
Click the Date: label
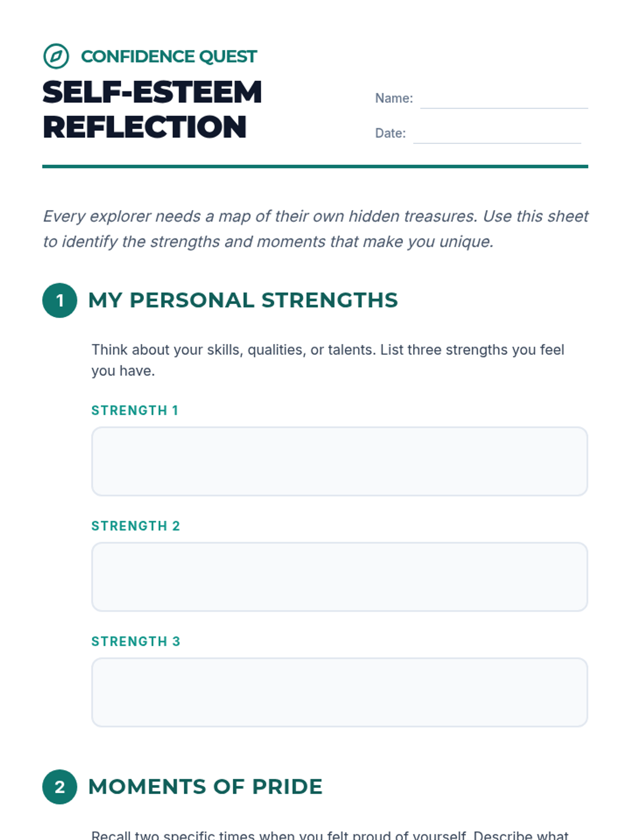coord(391,133)
